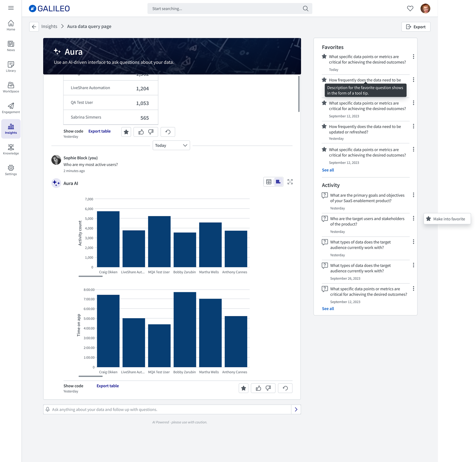The width and height of the screenshot is (476, 462).
Task: Click Craig Okken activity count bar
Action: [108, 239]
